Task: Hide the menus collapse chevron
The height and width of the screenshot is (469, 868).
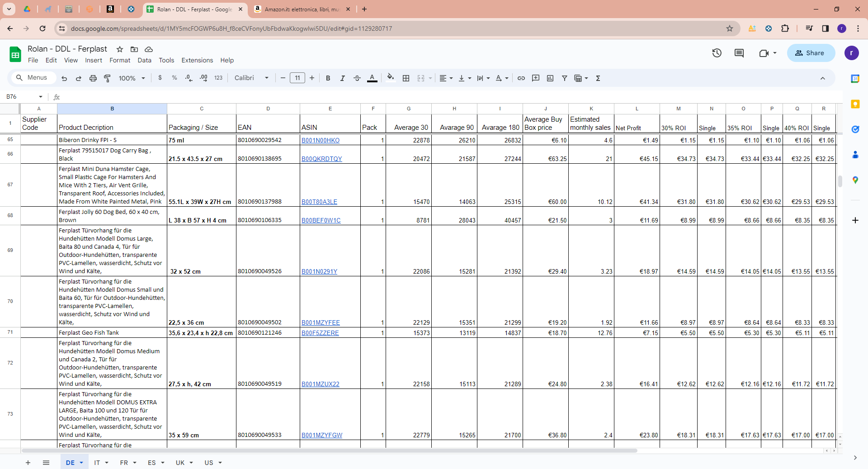Action: click(823, 78)
